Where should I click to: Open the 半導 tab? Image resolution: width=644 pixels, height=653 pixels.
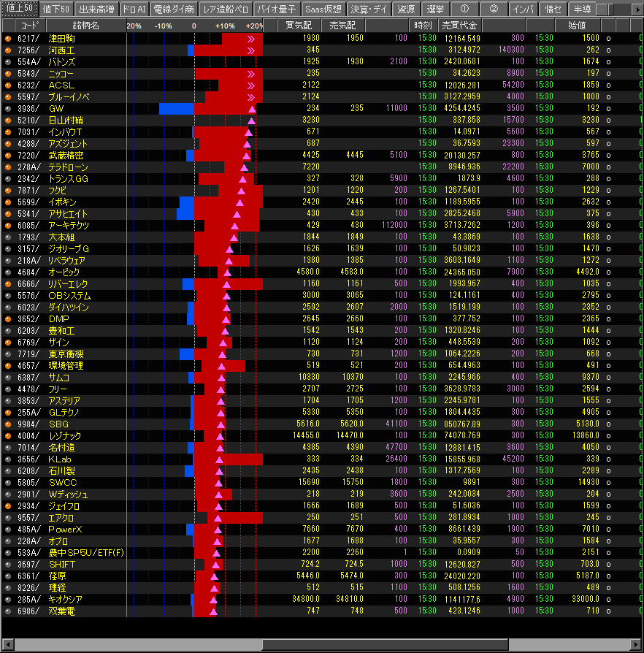pos(581,9)
